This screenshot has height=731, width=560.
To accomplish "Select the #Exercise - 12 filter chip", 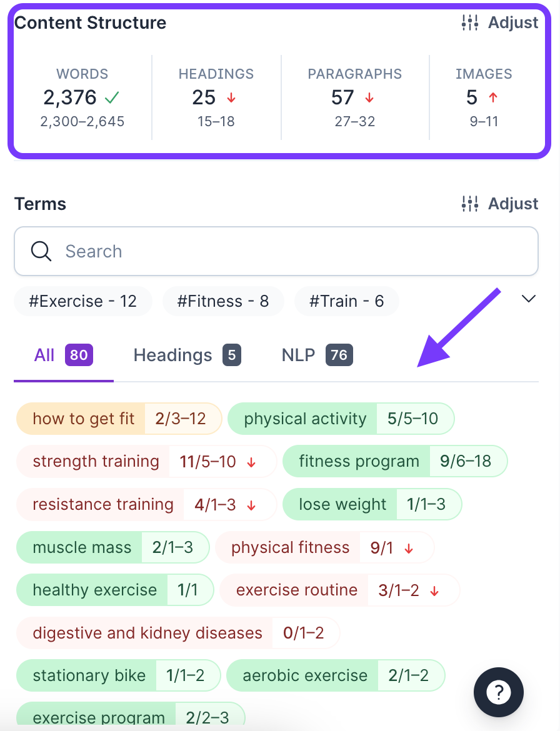I will pos(82,301).
